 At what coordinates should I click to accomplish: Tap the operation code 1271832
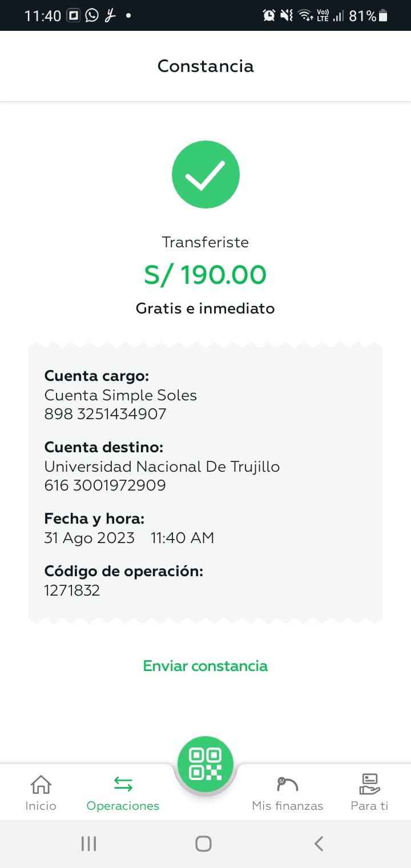(x=72, y=590)
